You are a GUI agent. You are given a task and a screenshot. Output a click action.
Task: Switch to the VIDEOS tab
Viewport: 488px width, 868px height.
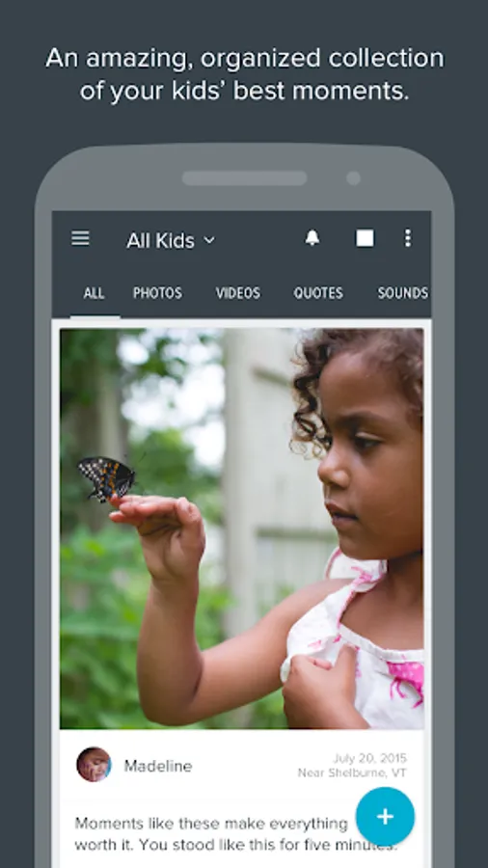pyautogui.click(x=238, y=293)
